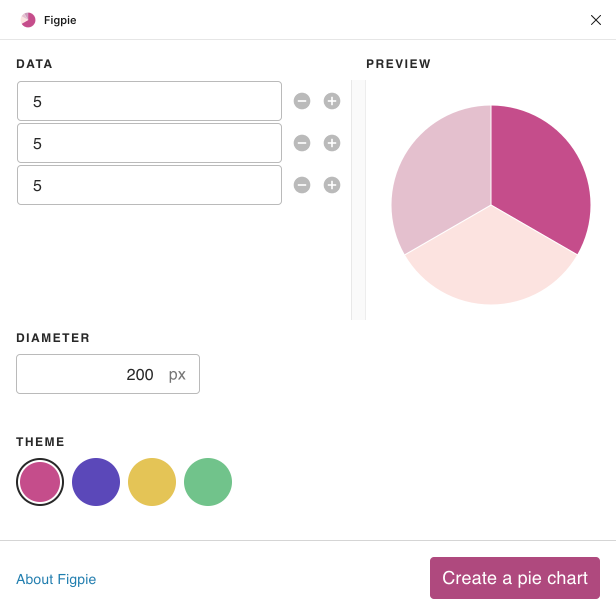
Task: Close the Figpie plugin window
Action: (596, 20)
